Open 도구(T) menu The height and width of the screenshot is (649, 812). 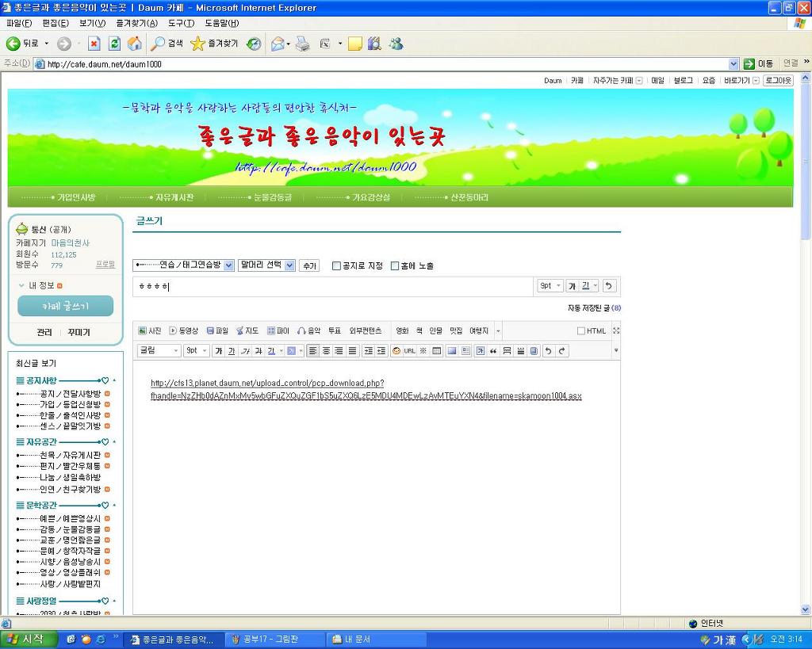point(182,23)
